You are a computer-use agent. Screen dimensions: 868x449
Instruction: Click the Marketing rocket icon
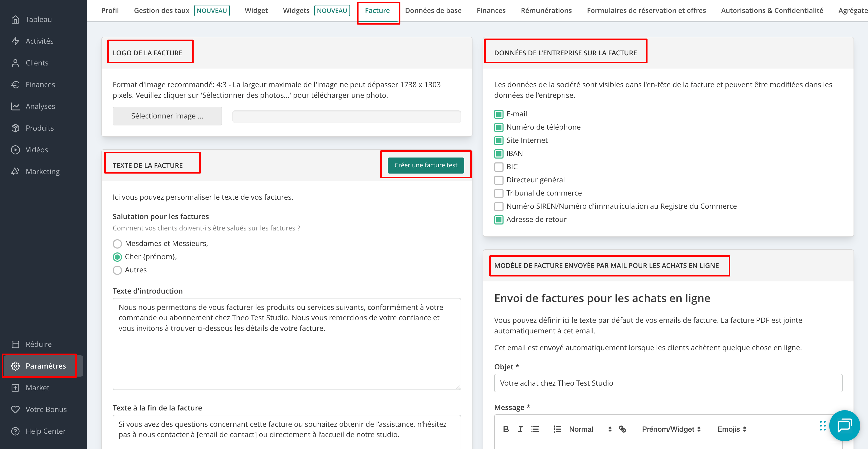click(15, 171)
